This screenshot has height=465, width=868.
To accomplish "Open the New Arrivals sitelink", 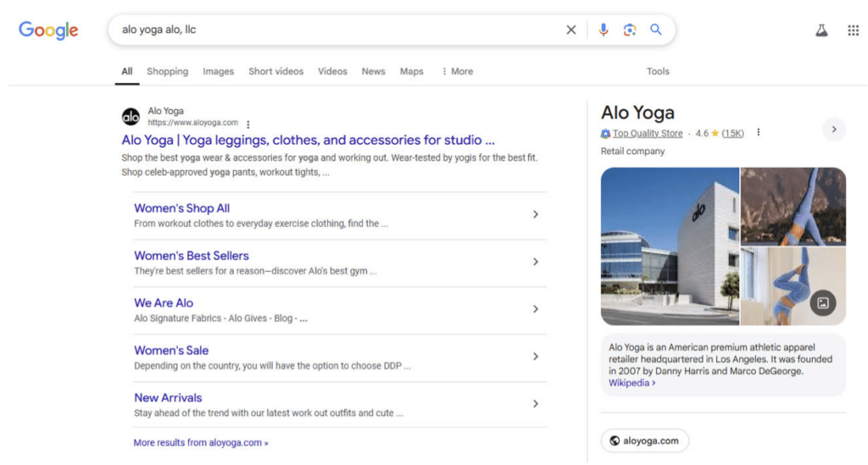I will [x=168, y=397].
